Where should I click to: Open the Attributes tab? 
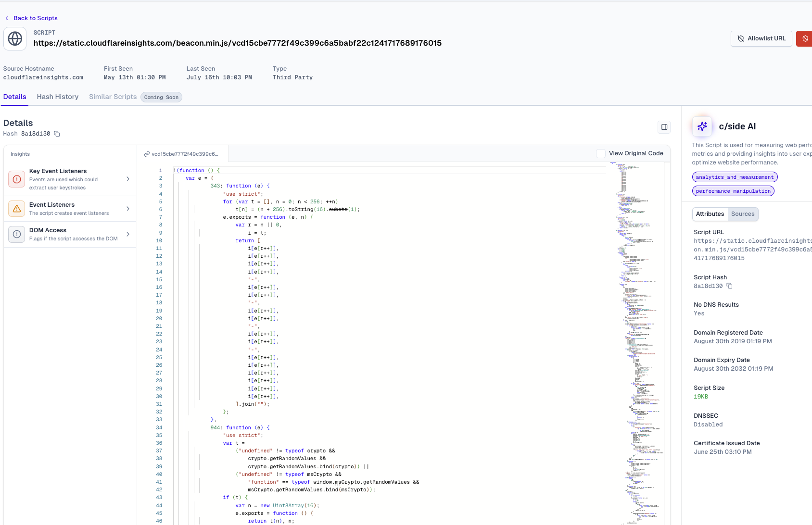(710, 214)
